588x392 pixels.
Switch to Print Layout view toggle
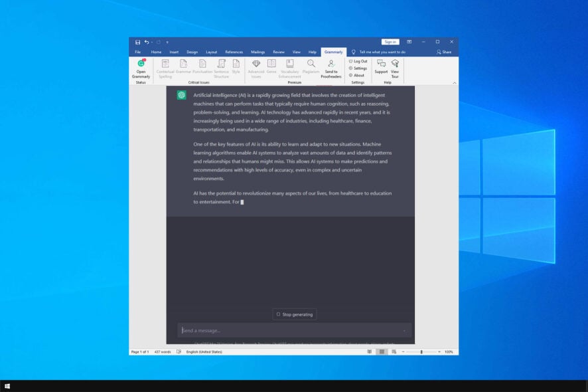(381, 351)
